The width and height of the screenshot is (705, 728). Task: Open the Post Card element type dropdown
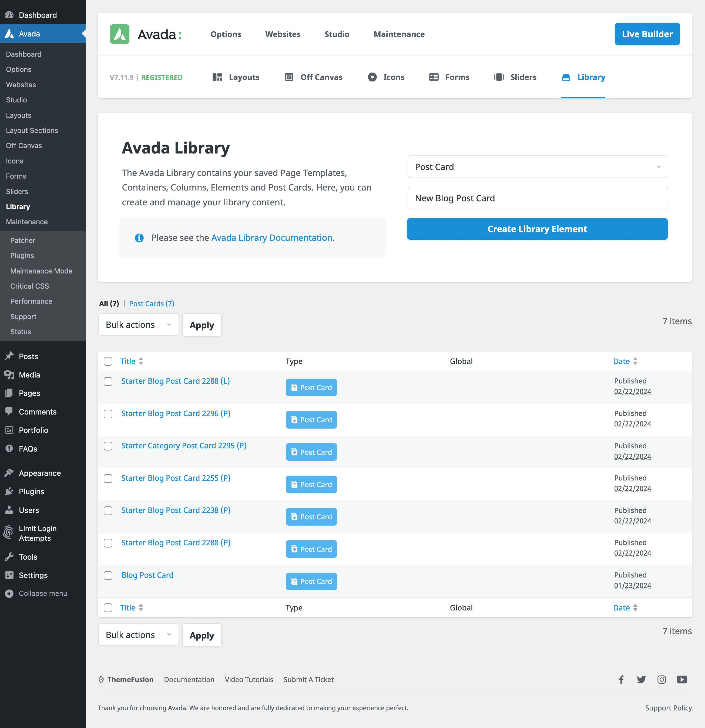tap(538, 167)
